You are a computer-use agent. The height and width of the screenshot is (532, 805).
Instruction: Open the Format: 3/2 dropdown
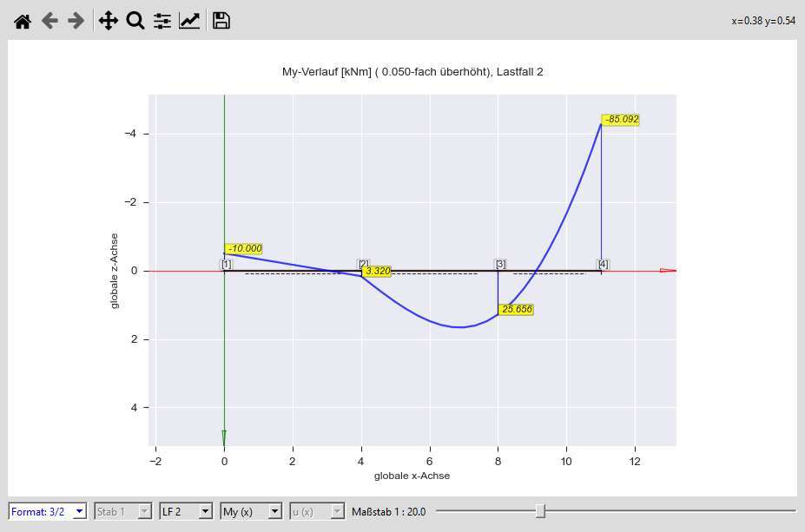(48, 512)
